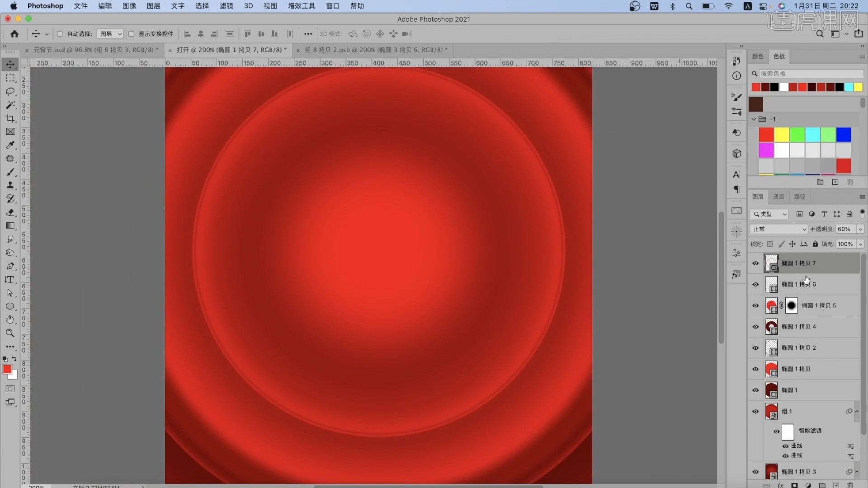Viewport: 868px width, 488px height.
Task: Select the Move tool
Action: click(10, 65)
